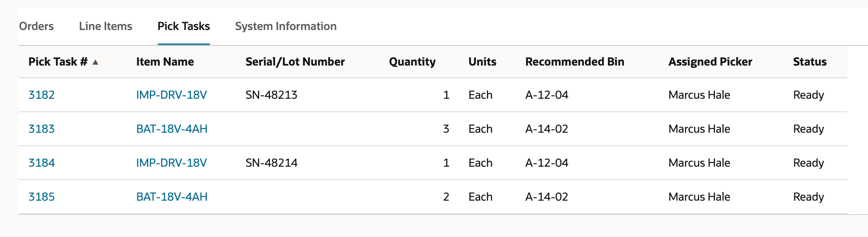Click the Status column header
The image size is (868, 237).
pos(810,62)
